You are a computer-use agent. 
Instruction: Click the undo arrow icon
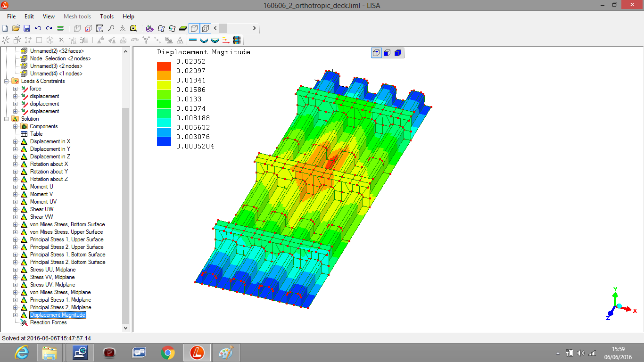tap(38, 28)
